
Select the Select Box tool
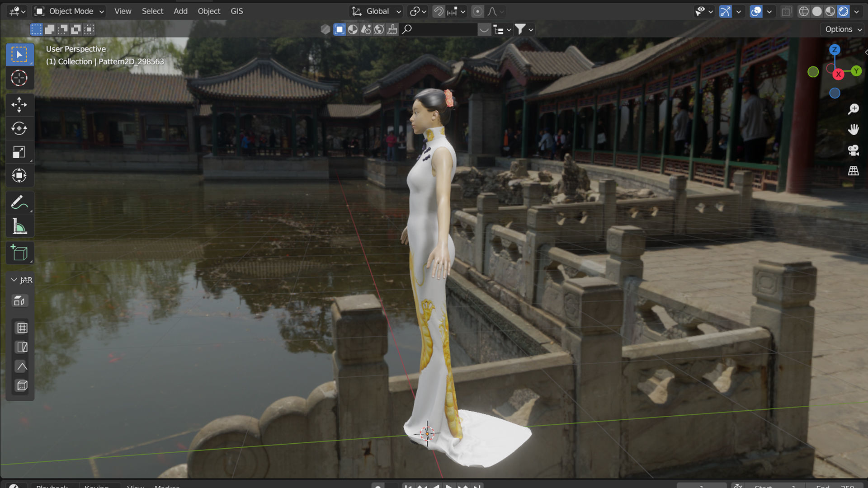point(19,55)
